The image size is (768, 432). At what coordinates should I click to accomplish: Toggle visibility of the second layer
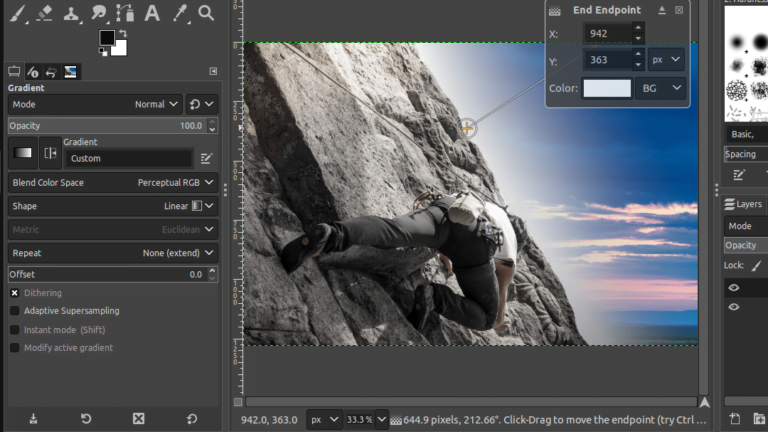(734, 307)
